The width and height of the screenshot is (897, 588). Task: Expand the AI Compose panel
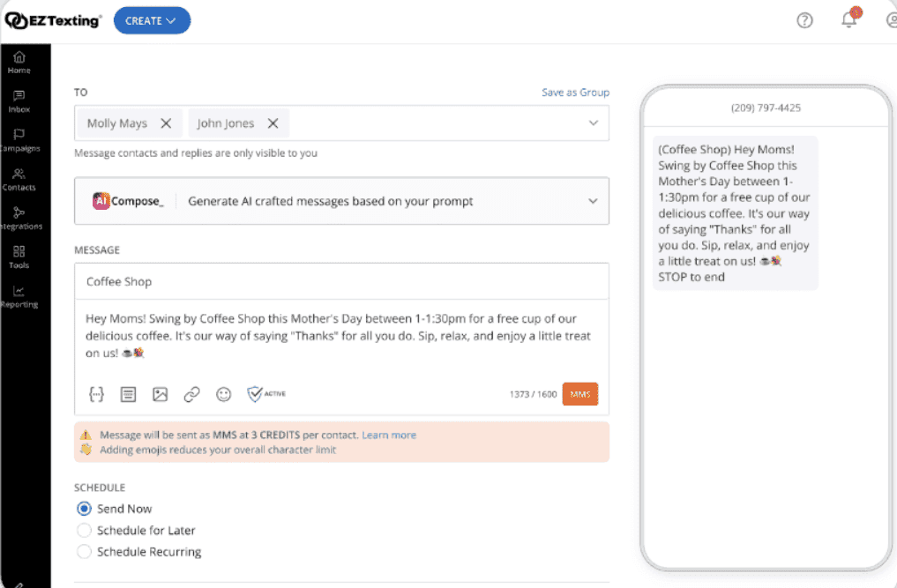pos(593,201)
